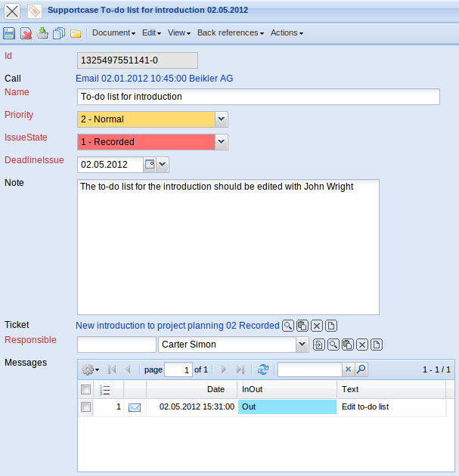Click the save disk icon in toolbar
Screen dimensions: 459x476
9,33
